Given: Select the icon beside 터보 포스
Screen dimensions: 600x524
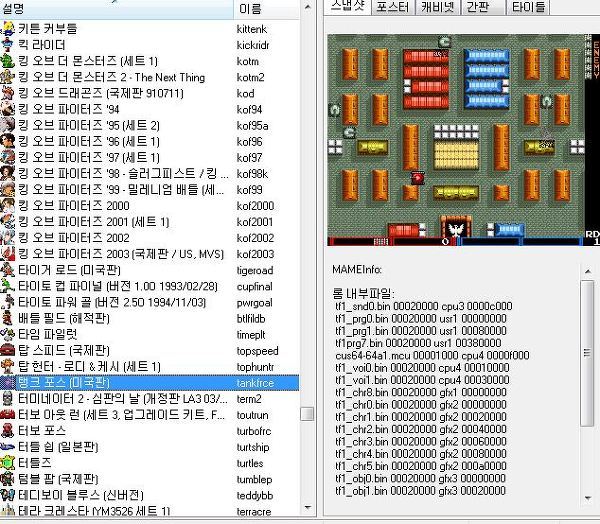Looking at the screenshot, I should pos(8,431).
